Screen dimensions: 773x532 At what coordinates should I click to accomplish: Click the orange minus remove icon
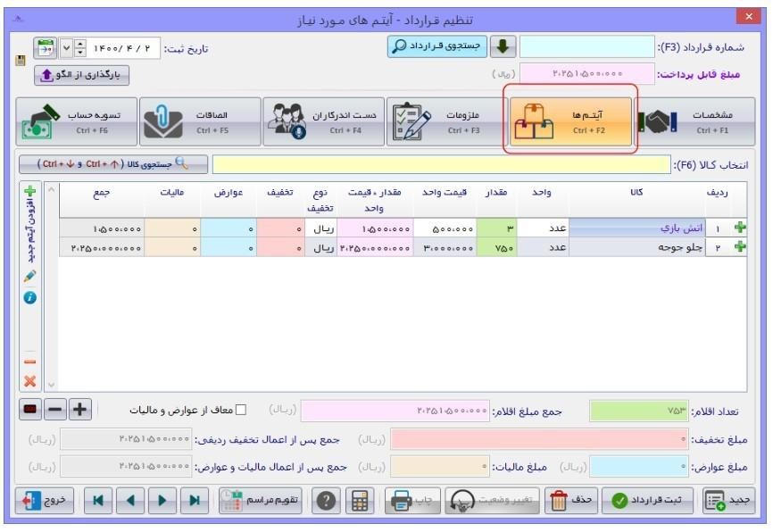tap(30, 362)
